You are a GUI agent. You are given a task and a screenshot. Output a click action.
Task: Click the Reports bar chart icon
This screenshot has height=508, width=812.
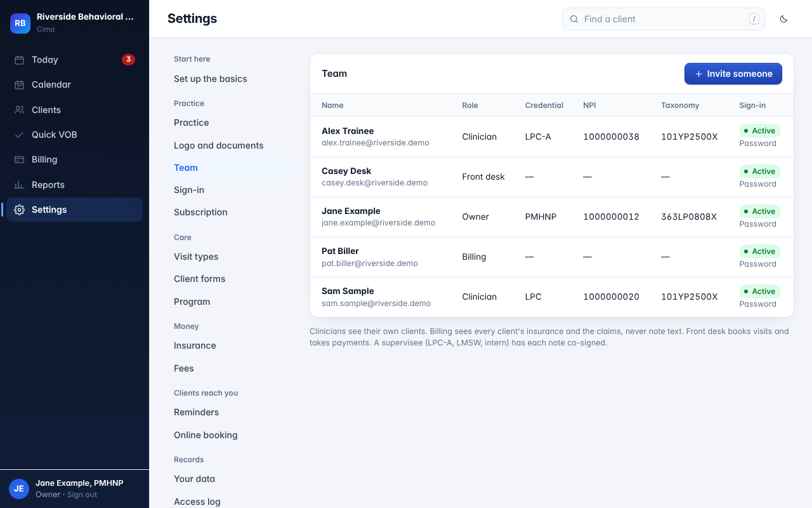(x=19, y=185)
